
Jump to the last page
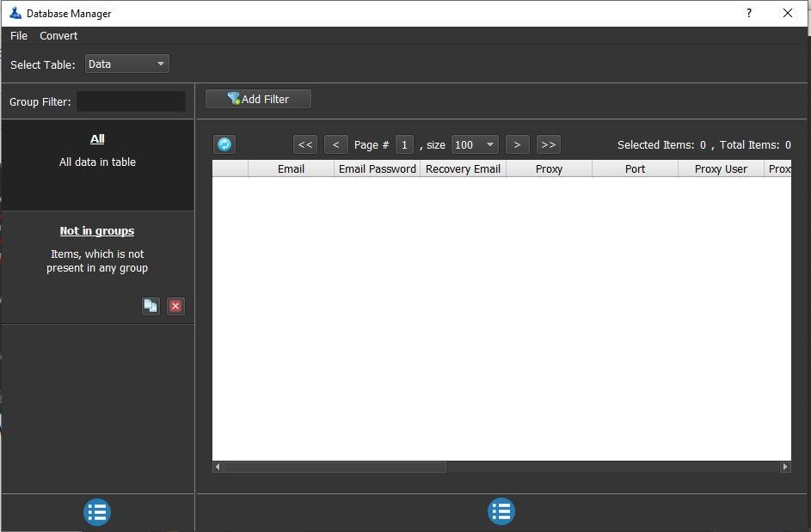[x=549, y=144]
